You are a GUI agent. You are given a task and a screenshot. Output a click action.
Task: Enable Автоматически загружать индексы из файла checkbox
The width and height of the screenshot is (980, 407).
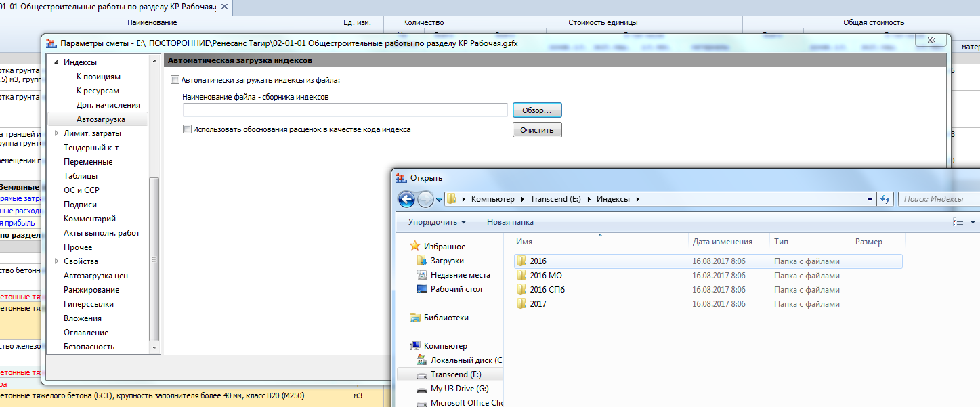[175, 80]
